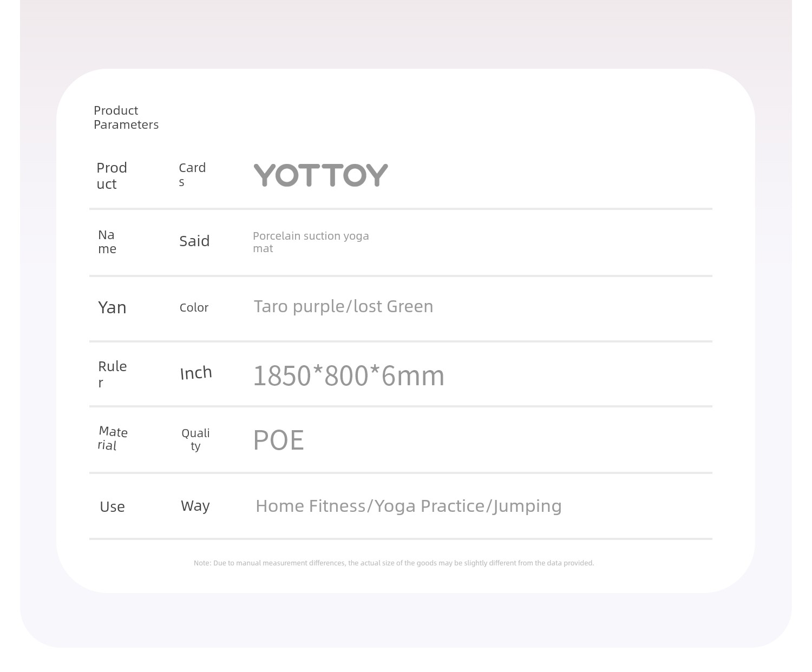Click the measurement differences note
812x672 pixels.
(394, 563)
